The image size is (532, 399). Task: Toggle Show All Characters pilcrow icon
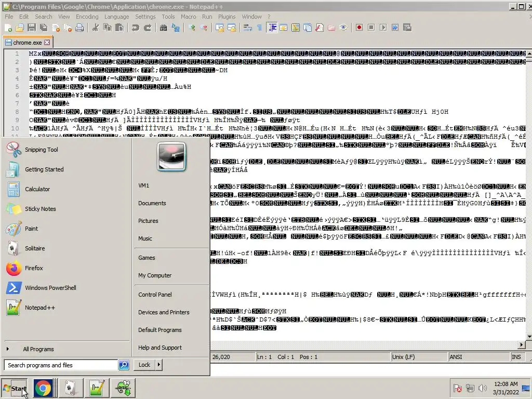click(x=260, y=28)
